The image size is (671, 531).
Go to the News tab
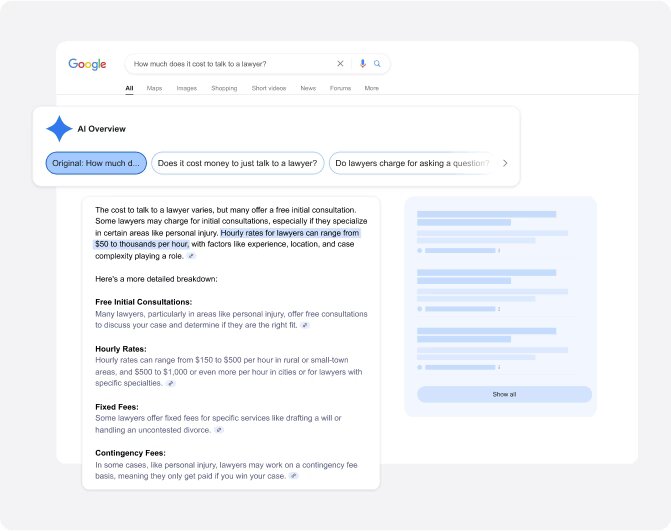(308, 88)
